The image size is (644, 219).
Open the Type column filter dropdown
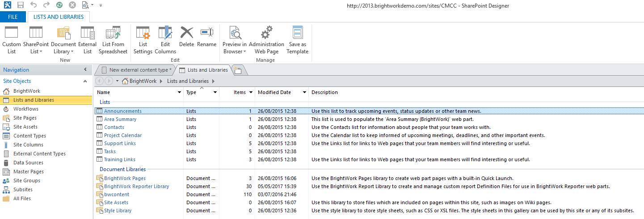click(215, 92)
